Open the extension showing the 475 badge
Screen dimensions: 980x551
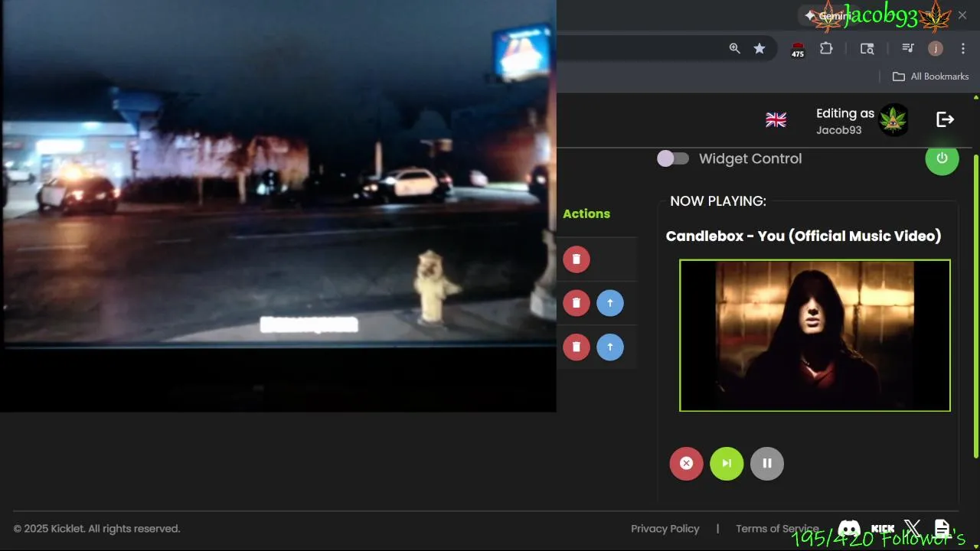pos(798,49)
